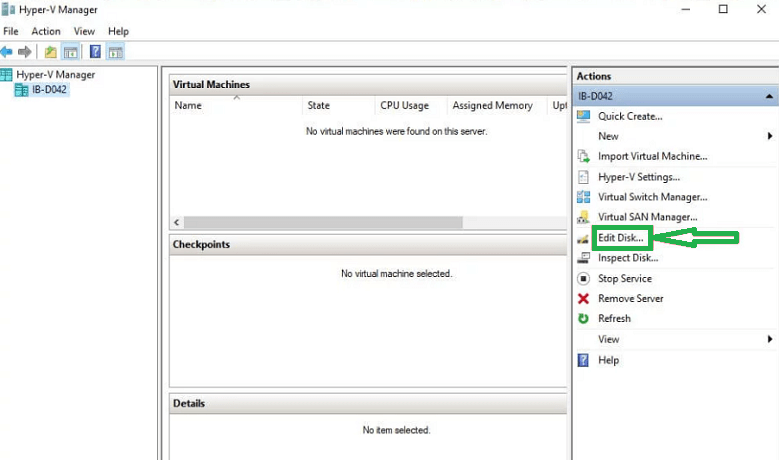This screenshot has width=779, height=460.
Task: Click the Back arrow in the toolbar
Action: point(6,52)
